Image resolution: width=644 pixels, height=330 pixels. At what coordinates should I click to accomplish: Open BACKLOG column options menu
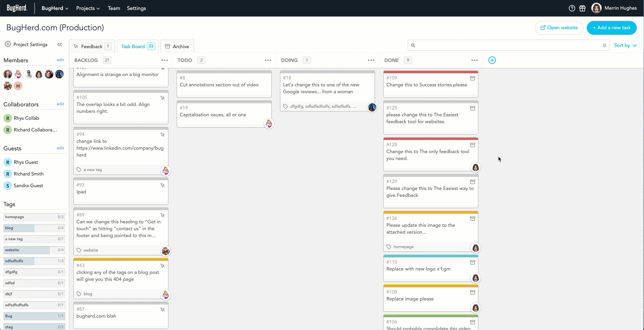click(165, 60)
